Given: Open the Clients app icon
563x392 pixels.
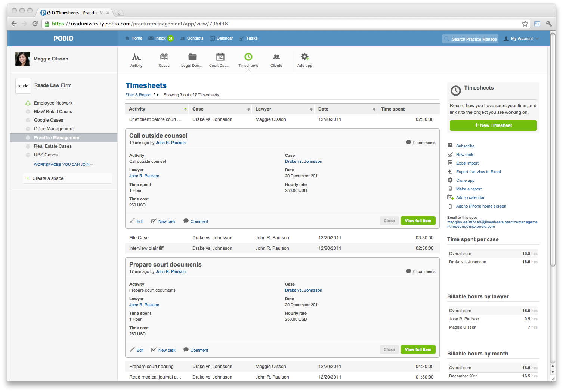Looking at the screenshot, I should click(276, 57).
